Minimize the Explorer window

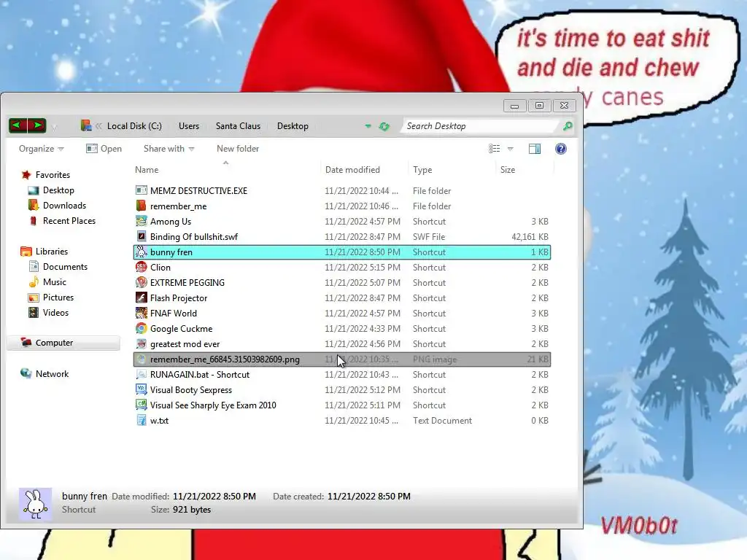coord(514,106)
